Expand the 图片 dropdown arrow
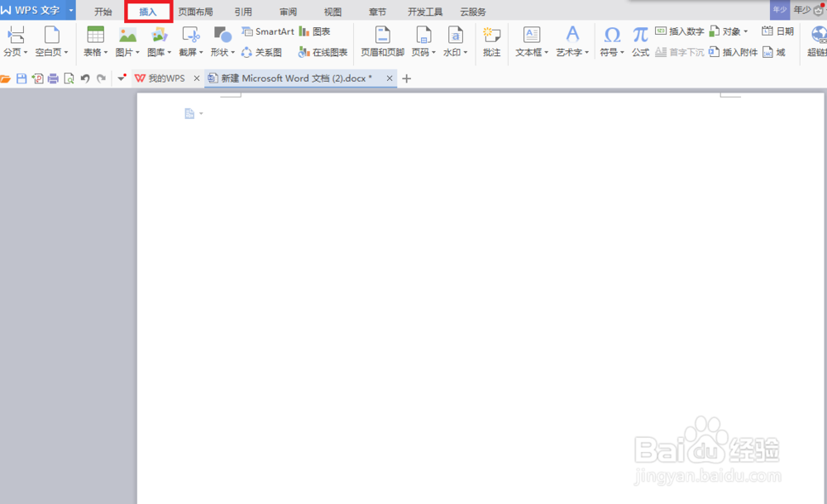827x504 pixels. 137,52
